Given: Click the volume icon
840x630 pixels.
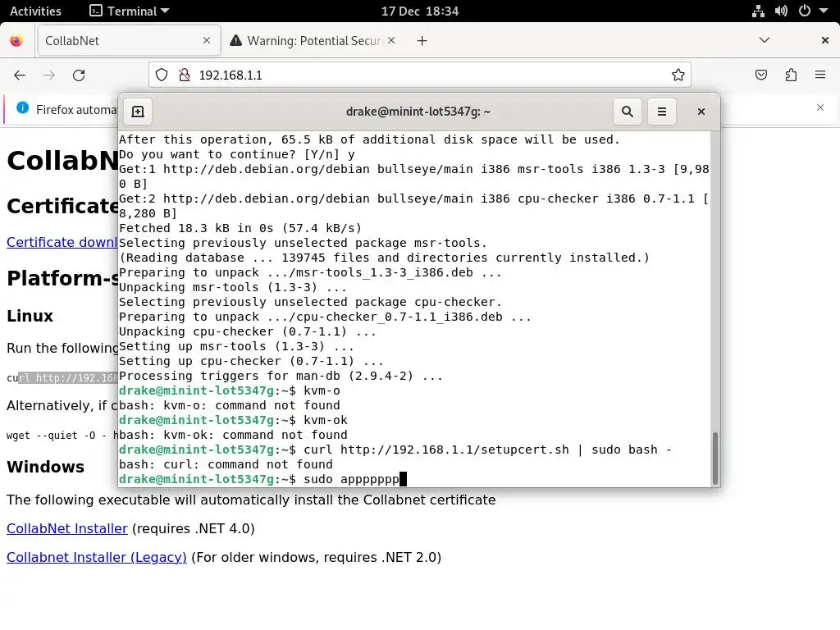Looking at the screenshot, I should point(781,11).
